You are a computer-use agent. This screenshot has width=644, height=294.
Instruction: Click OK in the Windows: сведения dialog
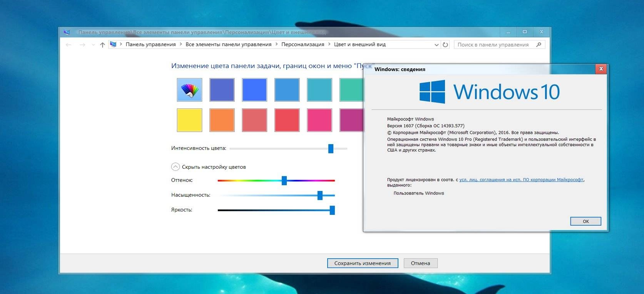coord(585,221)
